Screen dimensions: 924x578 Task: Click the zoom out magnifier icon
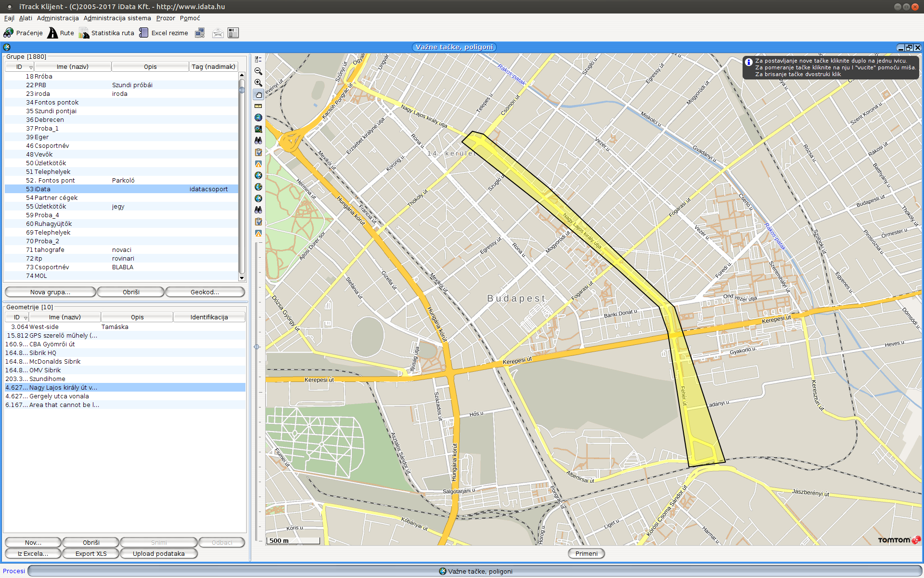[x=258, y=71]
